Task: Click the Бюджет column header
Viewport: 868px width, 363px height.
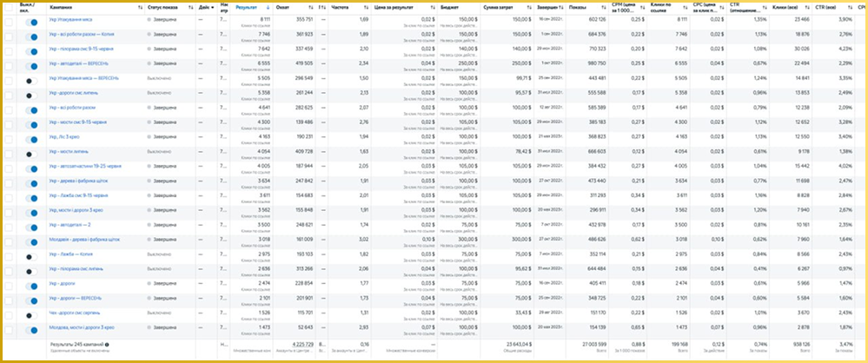Action: click(449, 8)
